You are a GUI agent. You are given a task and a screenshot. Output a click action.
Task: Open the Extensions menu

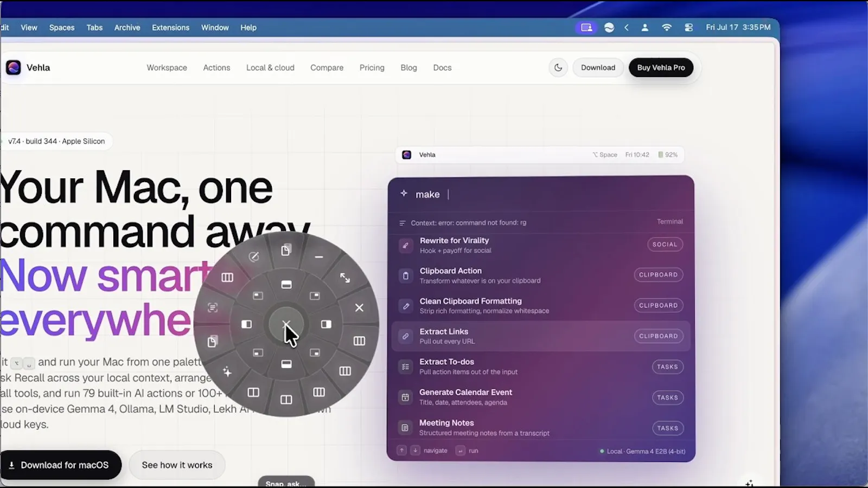coord(170,28)
